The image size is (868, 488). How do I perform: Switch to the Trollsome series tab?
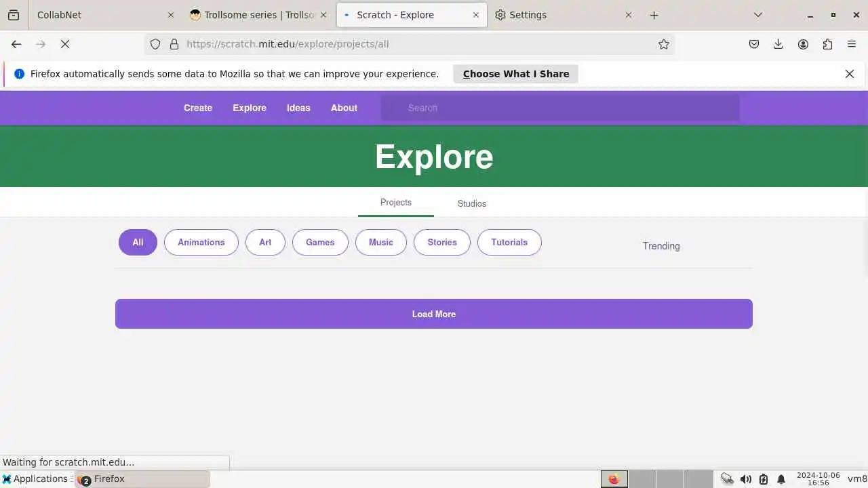[x=258, y=15]
